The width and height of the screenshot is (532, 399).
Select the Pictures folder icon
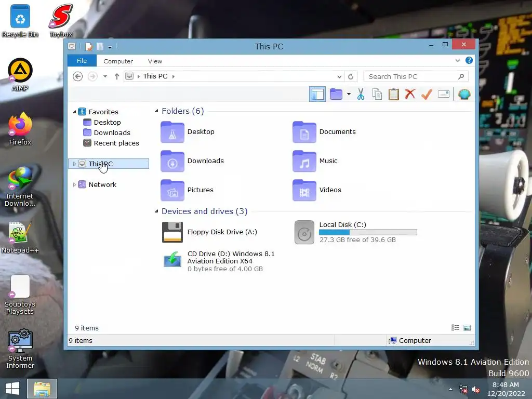pos(172,190)
